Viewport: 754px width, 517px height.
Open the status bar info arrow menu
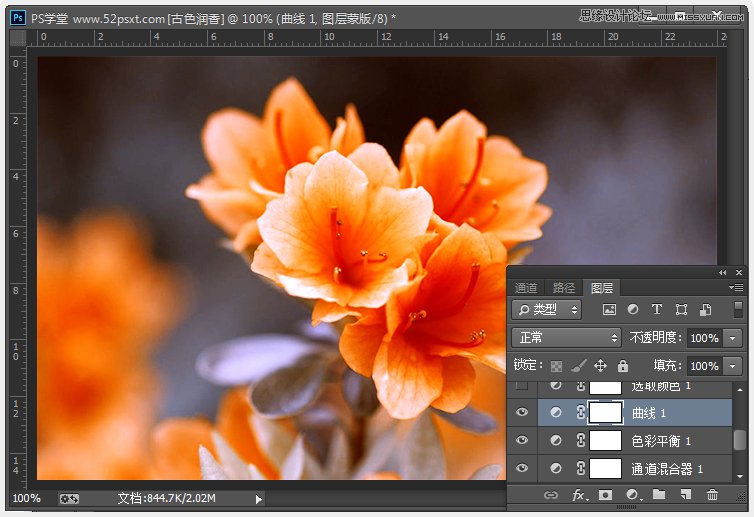[x=259, y=499]
